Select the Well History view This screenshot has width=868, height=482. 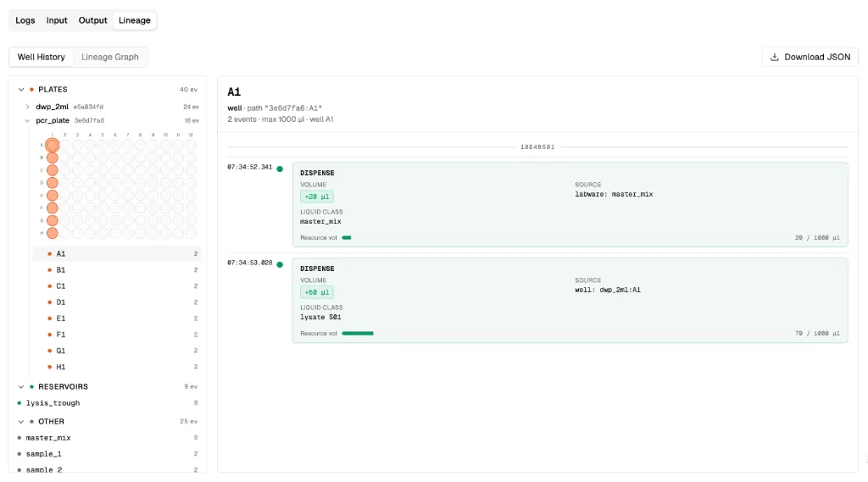pyautogui.click(x=41, y=57)
